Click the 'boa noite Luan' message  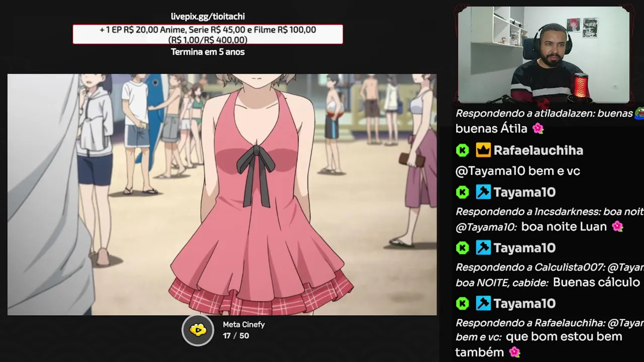[564, 227]
